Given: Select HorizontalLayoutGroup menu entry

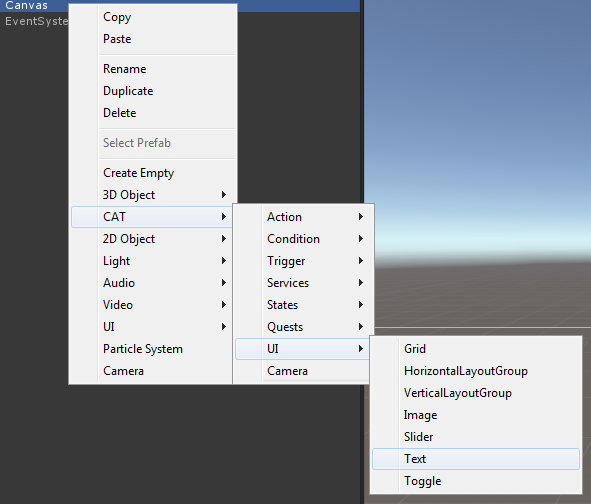Looking at the screenshot, I should (476, 371).
